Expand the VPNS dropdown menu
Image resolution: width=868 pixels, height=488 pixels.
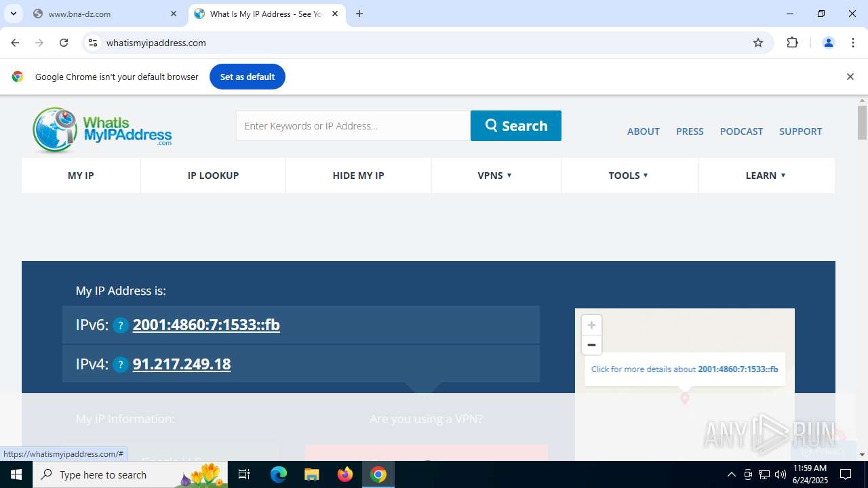point(495,176)
